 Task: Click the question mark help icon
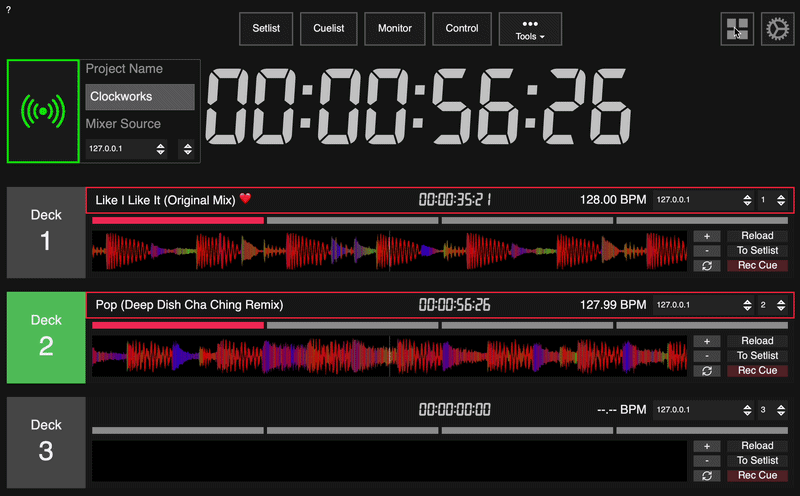(x=8, y=10)
